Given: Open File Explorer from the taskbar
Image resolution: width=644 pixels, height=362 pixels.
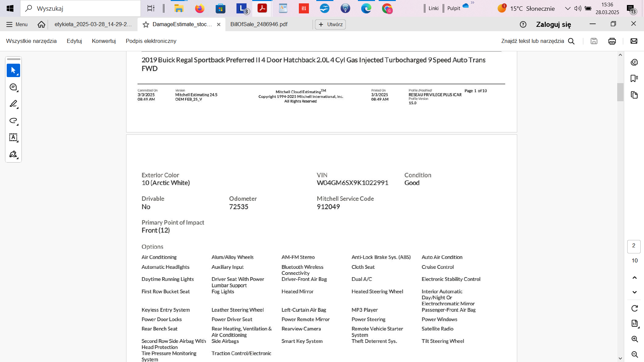Looking at the screenshot, I should 179,8.
